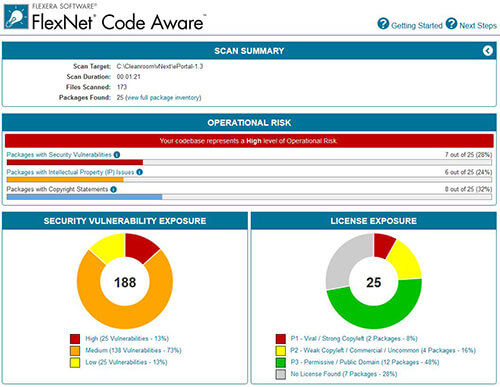Open Packages with Security Vulnerabilities link
The image size is (500, 387).
point(59,155)
